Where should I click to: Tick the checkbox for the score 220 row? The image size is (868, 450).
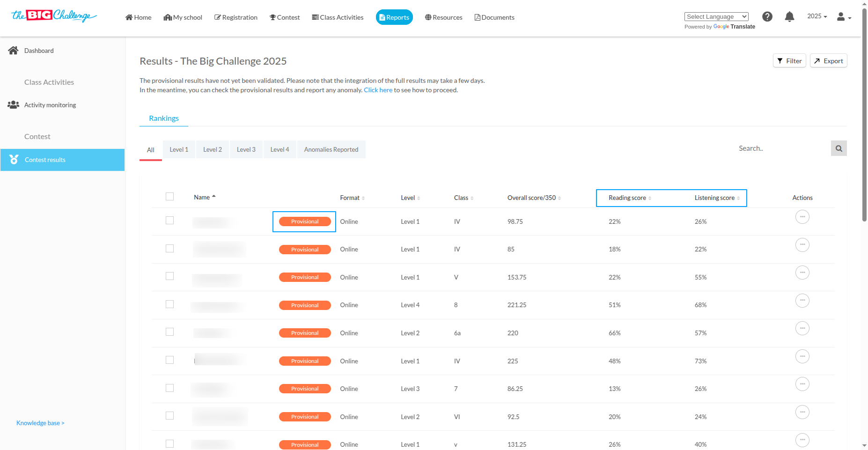pos(169,332)
